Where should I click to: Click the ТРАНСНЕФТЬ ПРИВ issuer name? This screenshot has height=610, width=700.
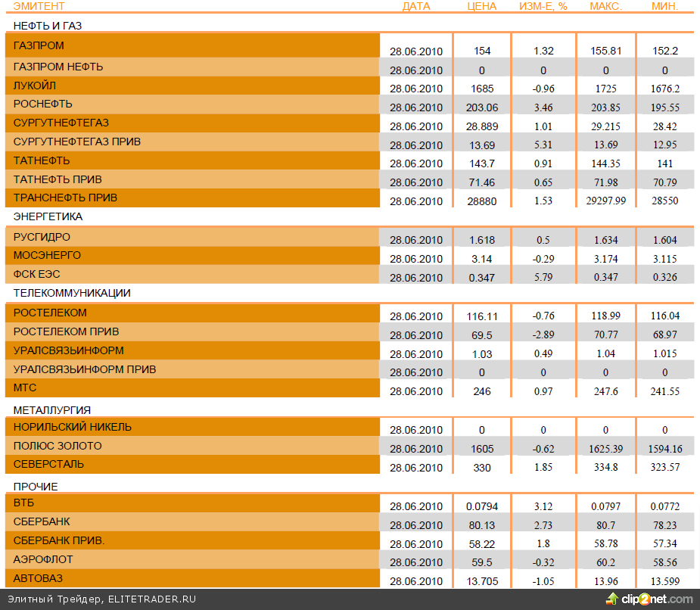65,198
